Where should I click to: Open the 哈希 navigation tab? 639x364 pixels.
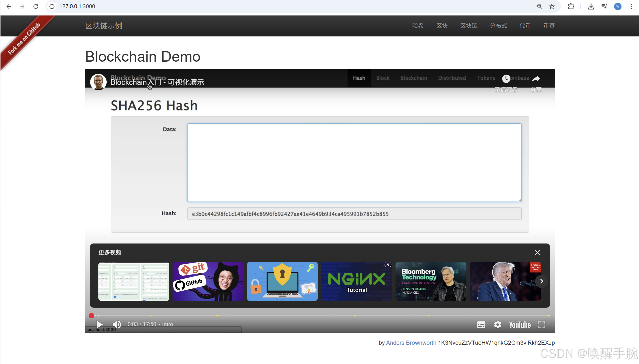[x=418, y=26]
